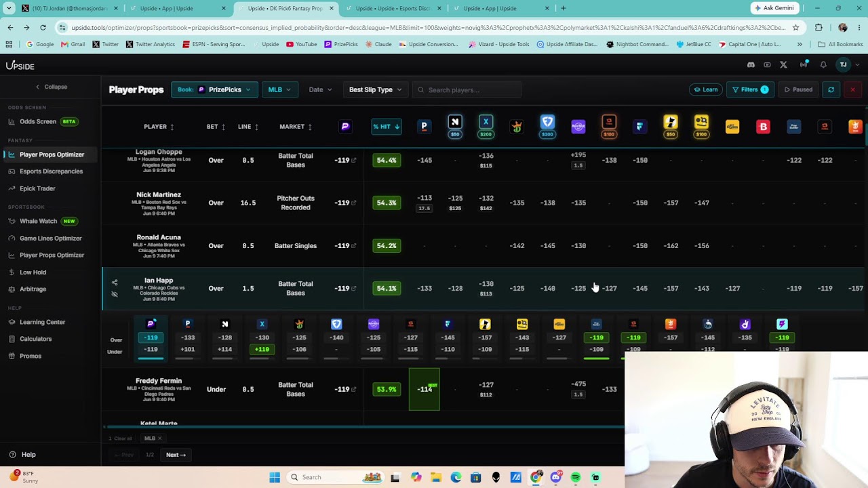The width and height of the screenshot is (868, 488).
Task: Hide the Ian Happ row
Action: [115, 294]
